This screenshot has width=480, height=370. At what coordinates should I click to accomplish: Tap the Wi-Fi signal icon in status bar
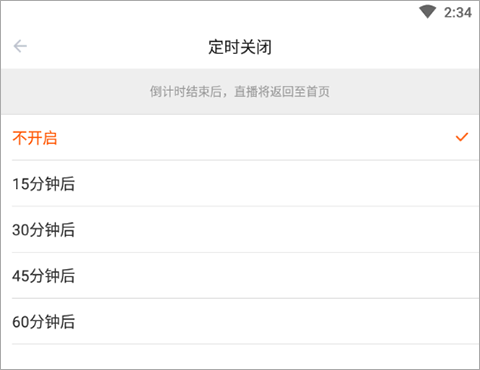428,12
